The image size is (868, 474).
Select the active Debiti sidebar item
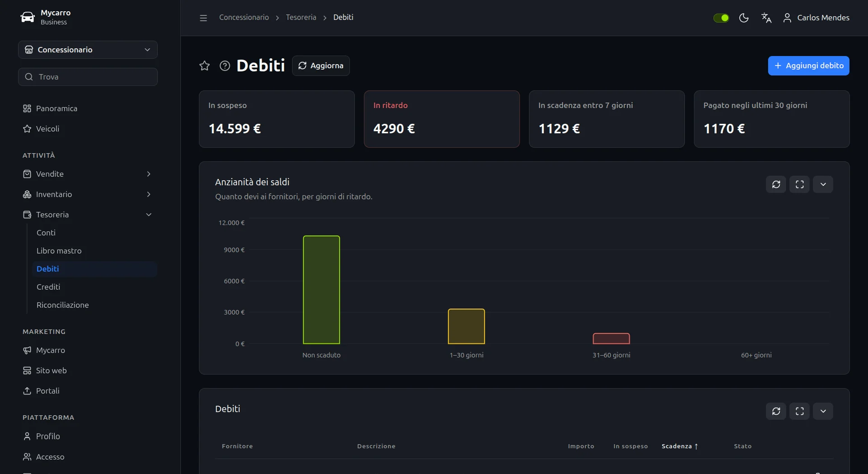[94, 269]
